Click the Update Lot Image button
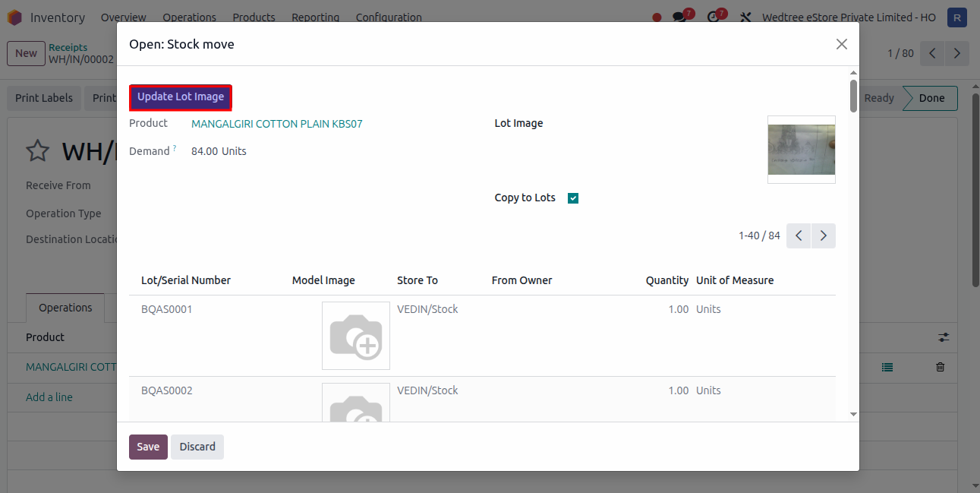The image size is (980, 493). (181, 97)
